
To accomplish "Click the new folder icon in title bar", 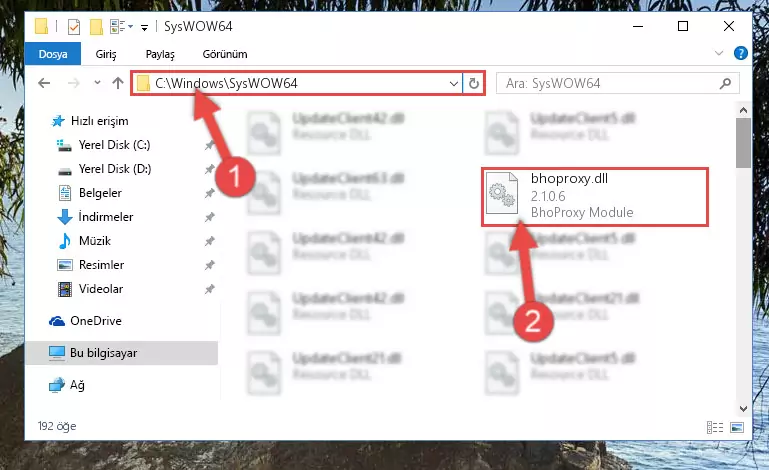I will pos(96,26).
